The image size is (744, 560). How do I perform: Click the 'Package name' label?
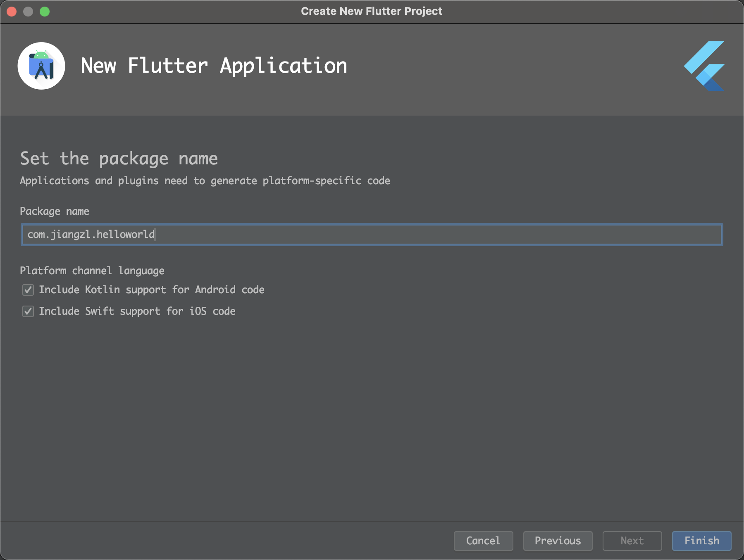click(55, 211)
